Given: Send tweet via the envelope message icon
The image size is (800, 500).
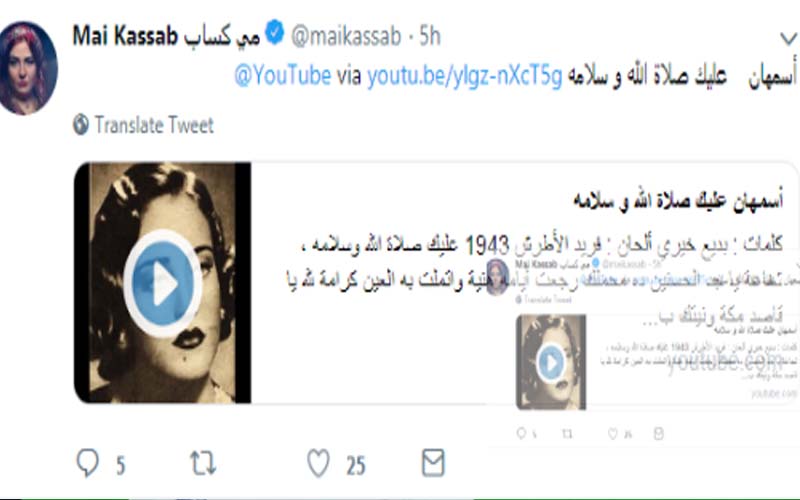Looking at the screenshot, I should tap(433, 462).
